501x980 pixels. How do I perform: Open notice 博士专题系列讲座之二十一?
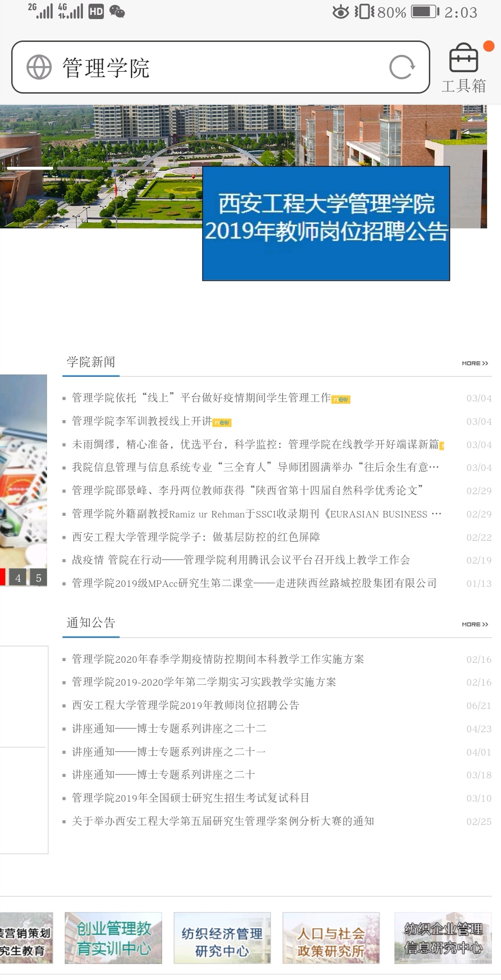coord(169,752)
